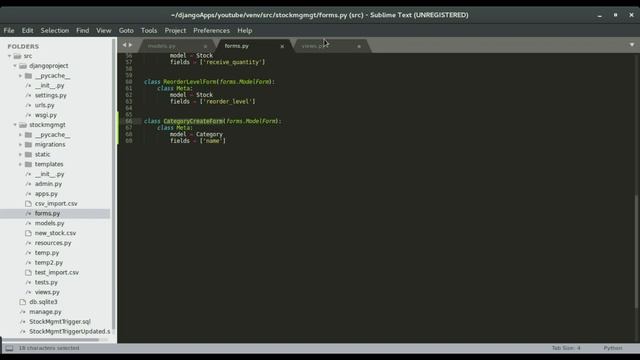Switch to the forms.py tab
This screenshot has width=640, height=360.
tap(253, 46)
